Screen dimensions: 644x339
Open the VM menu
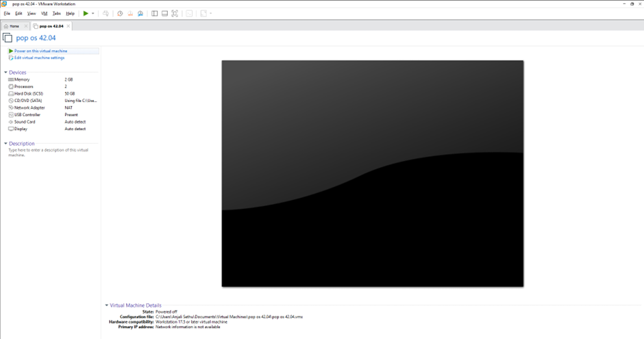(45, 13)
